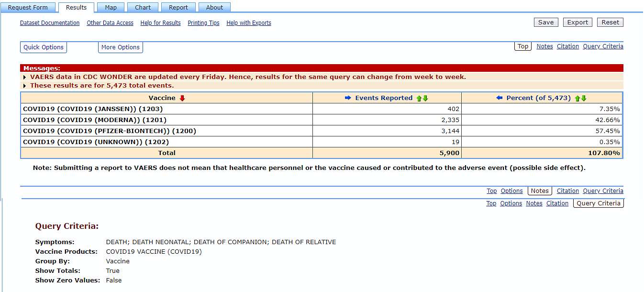This screenshot has height=292, width=644.
Task: Click the Query Criteria heading
Action: 67,226
